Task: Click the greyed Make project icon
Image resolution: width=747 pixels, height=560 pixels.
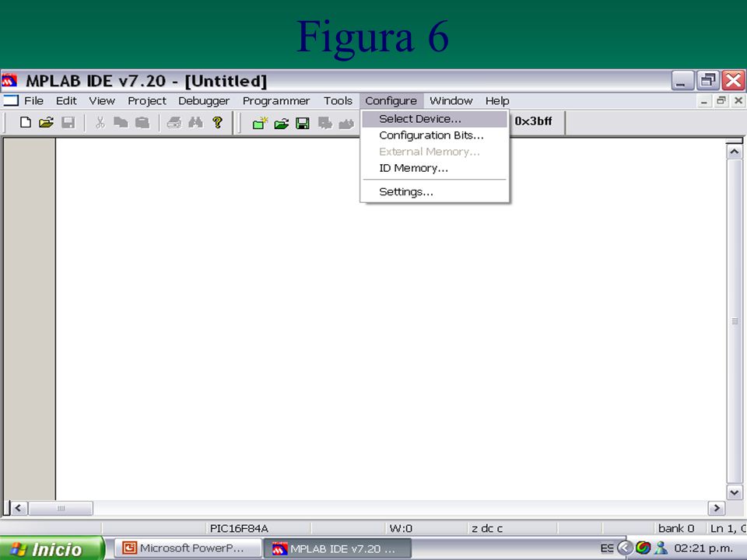Action: tap(346, 124)
